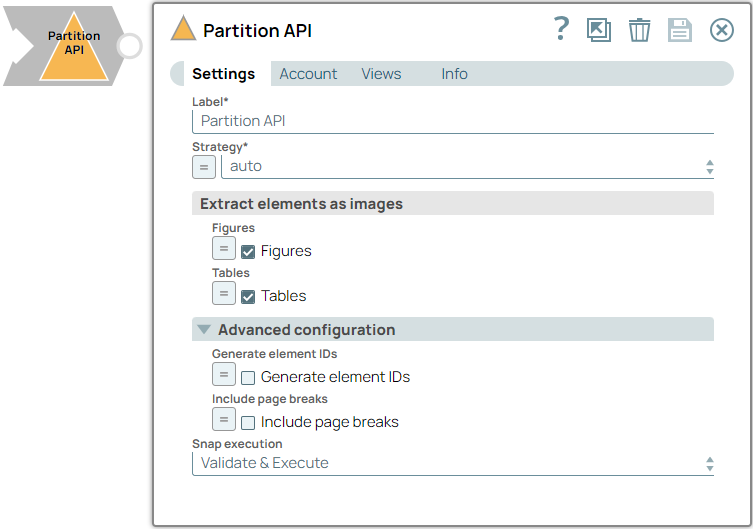Switch to the Info tab

tap(454, 74)
